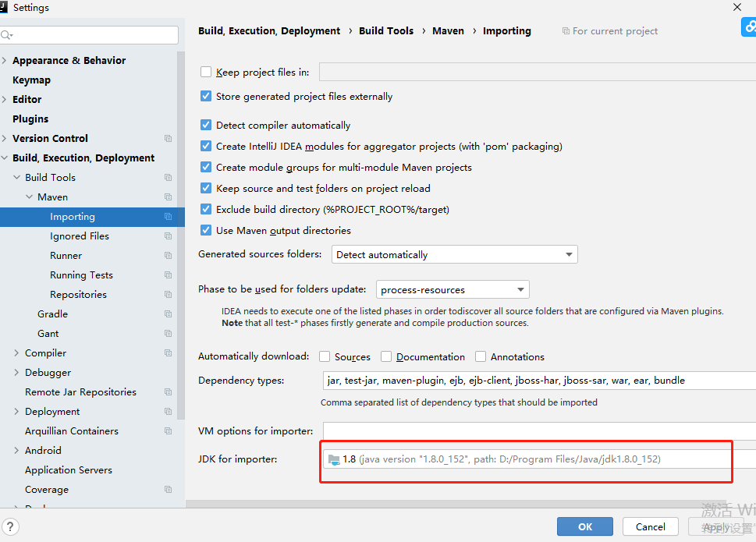Toggle 'Create module groups for multi-module Maven projects'
Viewport: 756px width, 542px height.
206,167
